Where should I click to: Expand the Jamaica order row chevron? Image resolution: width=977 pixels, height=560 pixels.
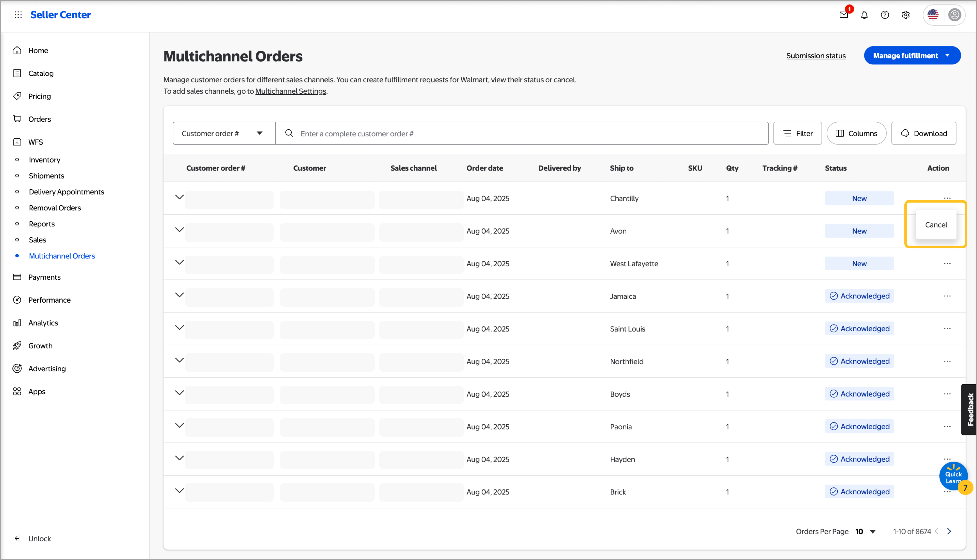[179, 295]
